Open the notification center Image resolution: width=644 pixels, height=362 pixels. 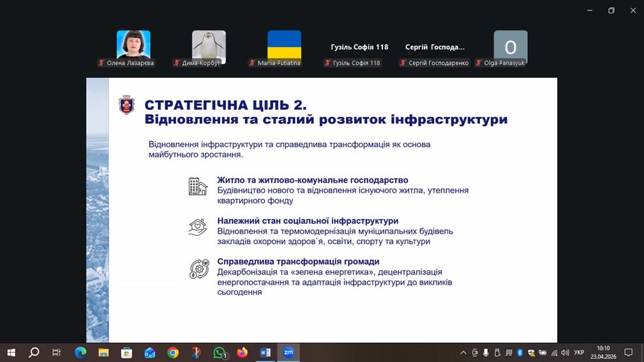tap(629, 352)
